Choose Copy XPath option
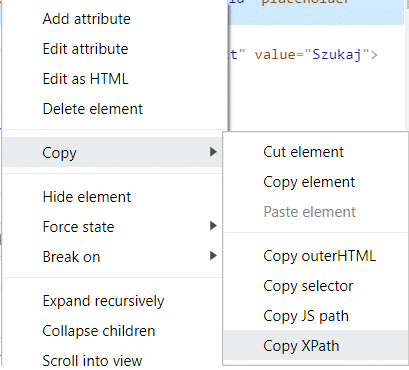 click(x=315, y=346)
